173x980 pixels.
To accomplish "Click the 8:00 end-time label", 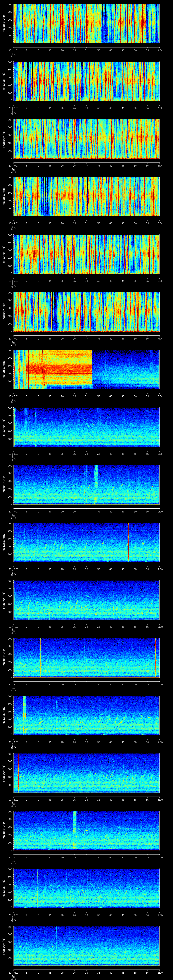I will 160,396.
